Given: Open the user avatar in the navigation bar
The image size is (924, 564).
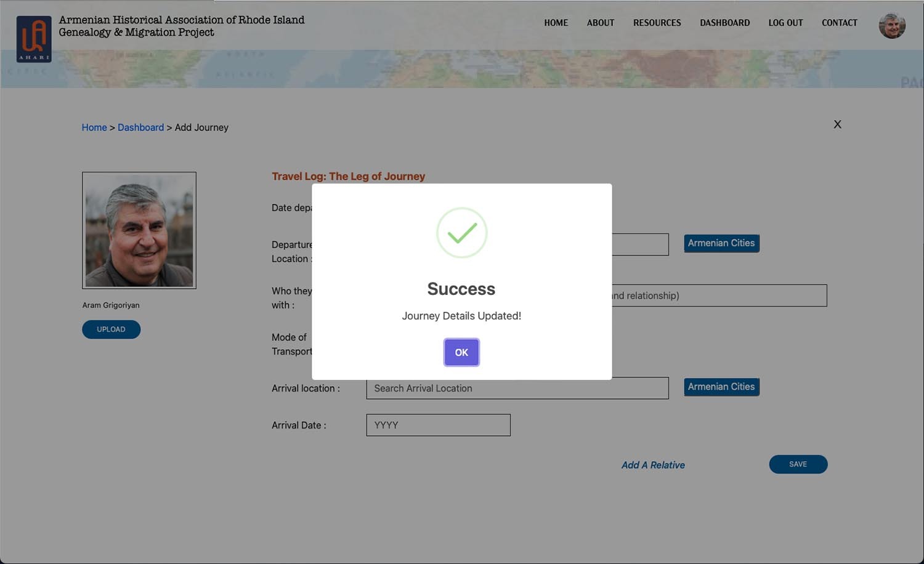Looking at the screenshot, I should [x=891, y=26].
